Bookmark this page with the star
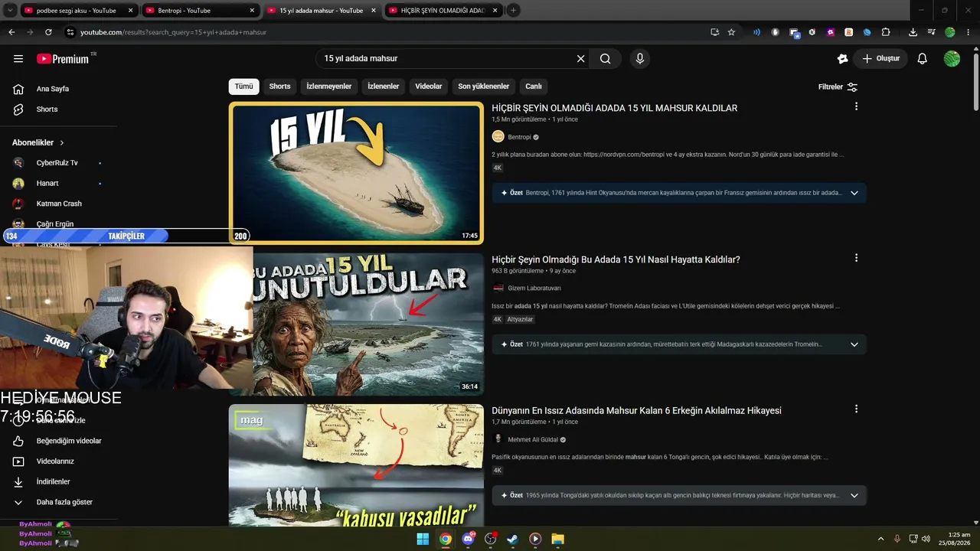This screenshot has width=980, height=551. tap(731, 32)
